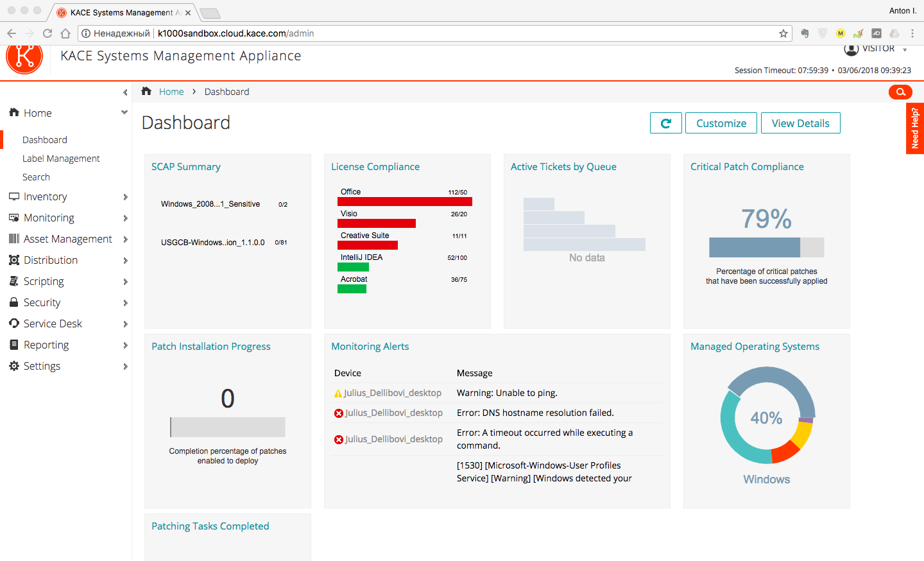924x561 pixels.
Task: Collapse the Home menu chevron
Action: [x=124, y=112]
